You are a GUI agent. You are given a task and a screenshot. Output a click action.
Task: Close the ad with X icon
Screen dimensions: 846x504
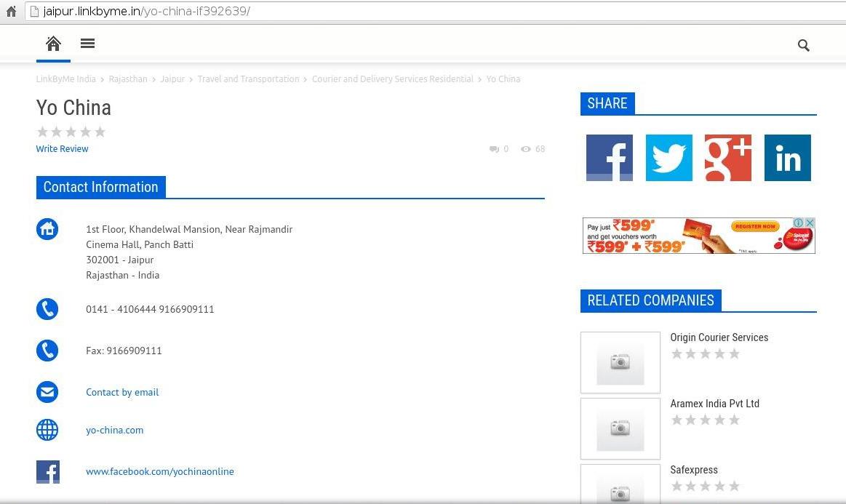pyautogui.click(x=810, y=223)
